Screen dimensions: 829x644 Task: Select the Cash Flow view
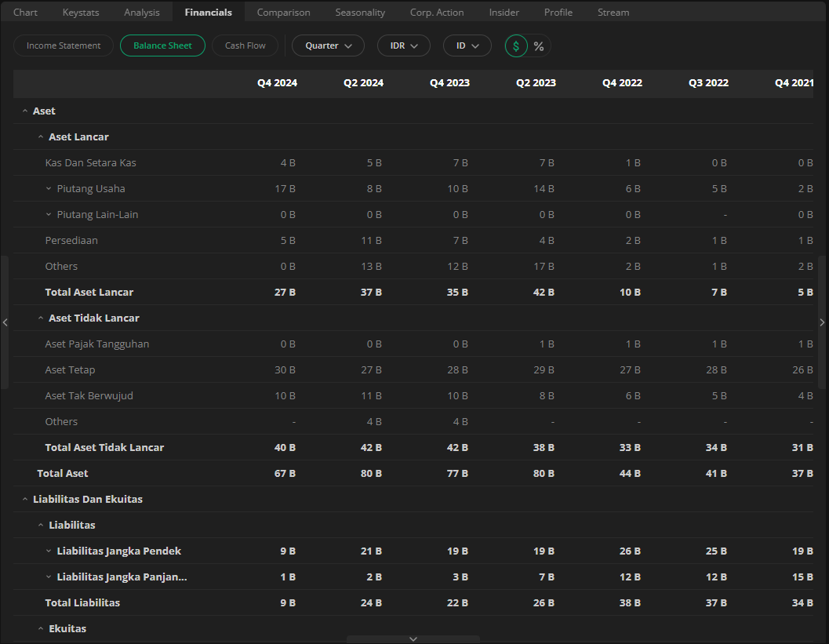[x=245, y=46]
